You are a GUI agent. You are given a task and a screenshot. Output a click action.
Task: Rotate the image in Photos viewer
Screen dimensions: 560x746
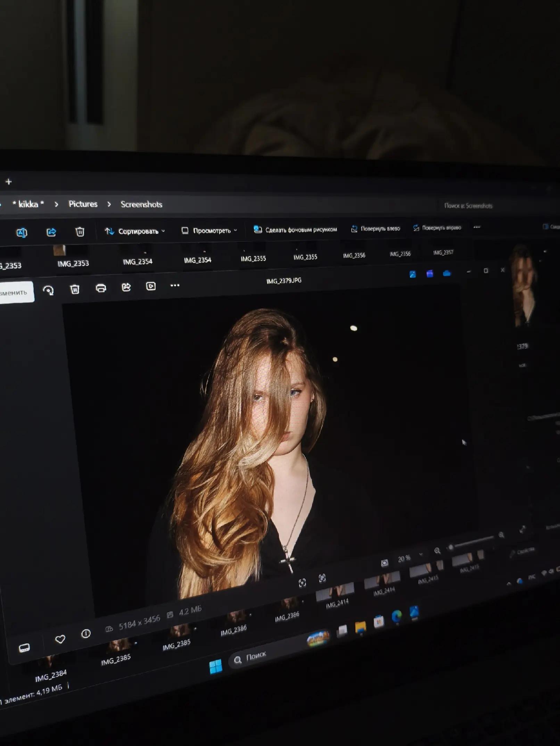click(x=48, y=290)
